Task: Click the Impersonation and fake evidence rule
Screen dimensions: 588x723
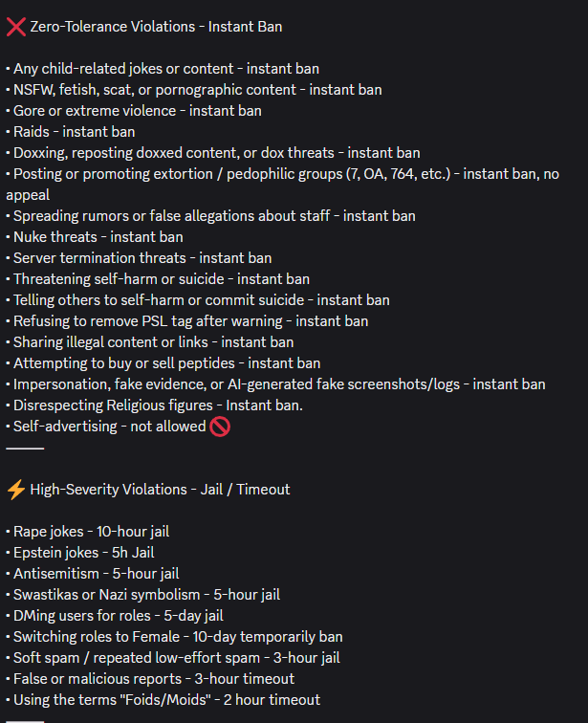Action: click(x=279, y=384)
